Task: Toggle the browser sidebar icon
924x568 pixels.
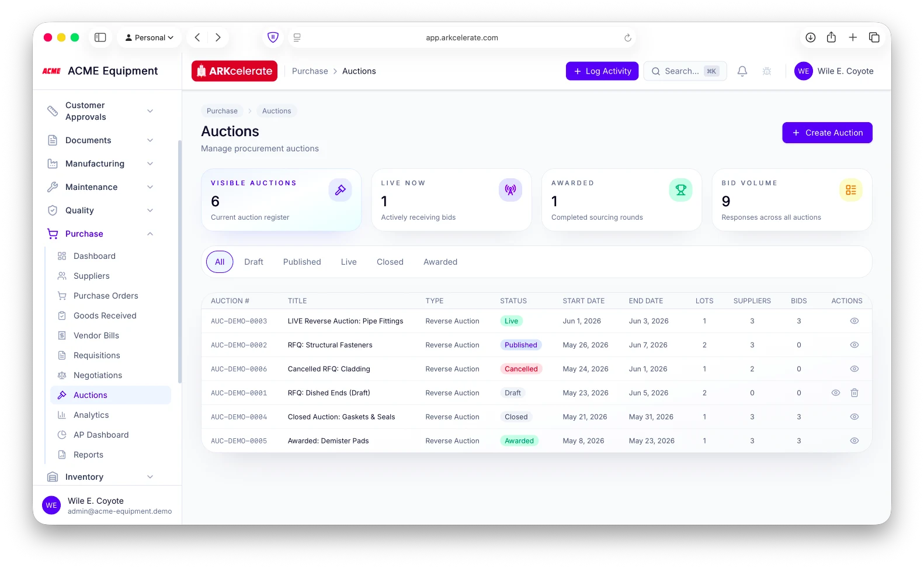Action: point(100,37)
